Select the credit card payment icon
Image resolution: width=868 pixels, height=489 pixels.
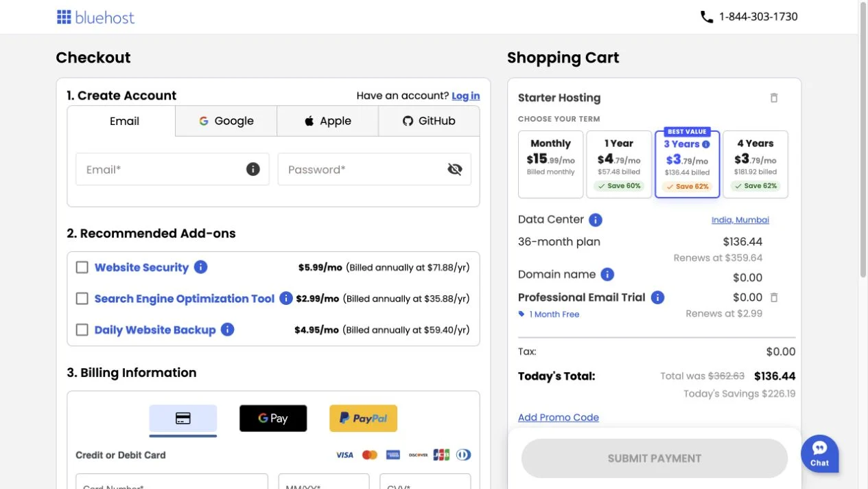coord(183,418)
